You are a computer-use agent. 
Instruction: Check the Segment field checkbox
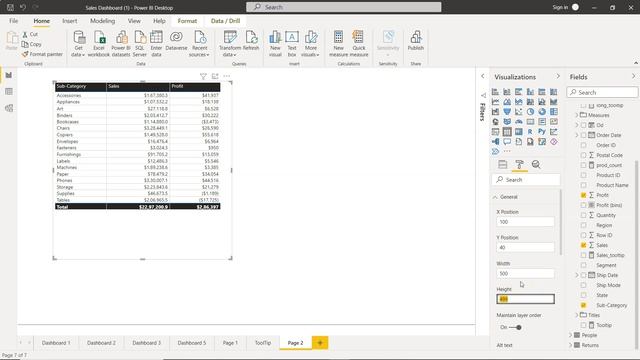[x=583, y=265]
